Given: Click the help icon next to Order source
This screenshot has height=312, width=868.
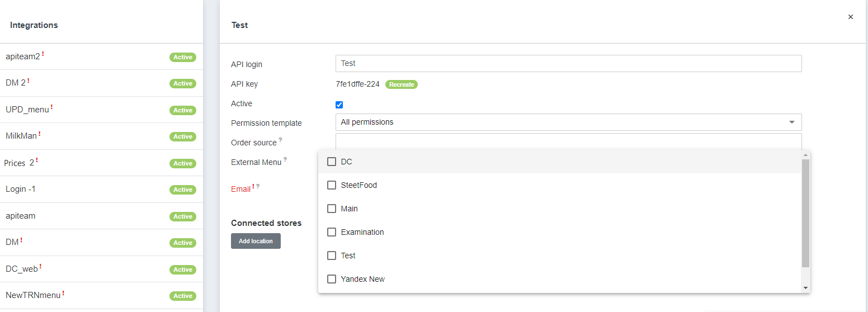Looking at the screenshot, I should click(x=280, y=140).
